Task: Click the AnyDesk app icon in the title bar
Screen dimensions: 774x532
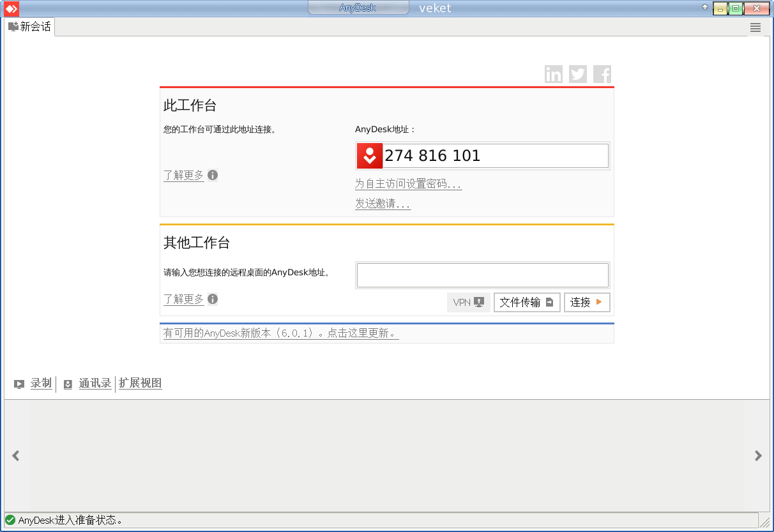Action: pos(11,8)
